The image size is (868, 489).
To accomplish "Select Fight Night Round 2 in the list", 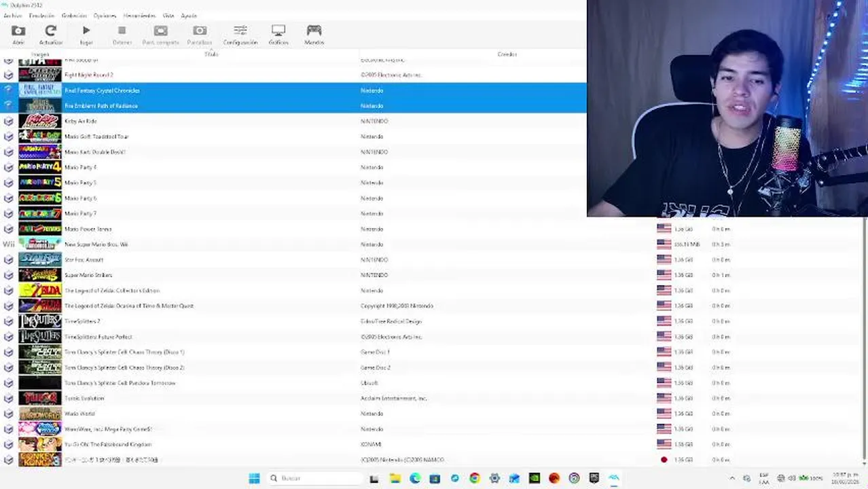I will tap(88, 75).
